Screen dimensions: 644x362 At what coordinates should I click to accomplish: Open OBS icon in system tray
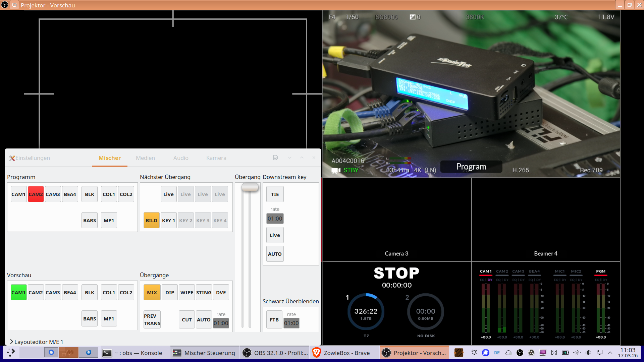click(x=520, y=353)
